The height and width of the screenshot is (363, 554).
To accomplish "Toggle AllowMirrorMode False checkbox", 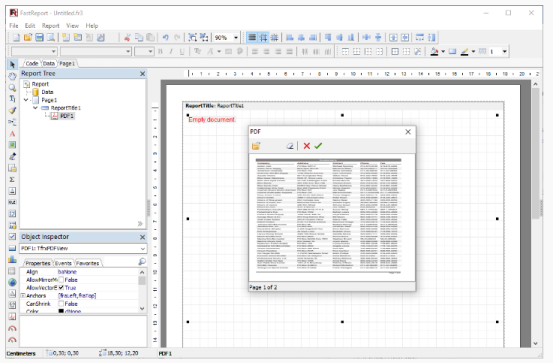I will tap(61, 280).
